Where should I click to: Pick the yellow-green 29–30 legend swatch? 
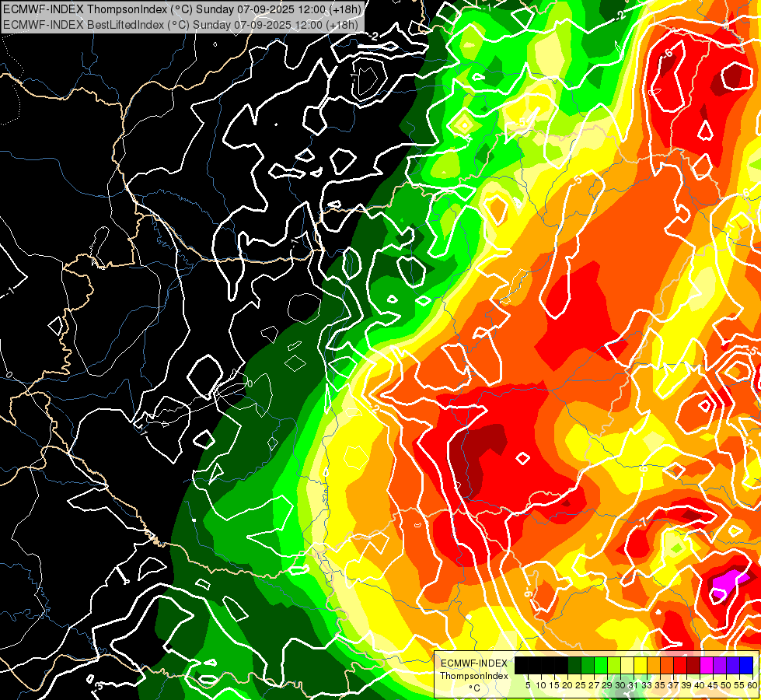coord(614,665)
